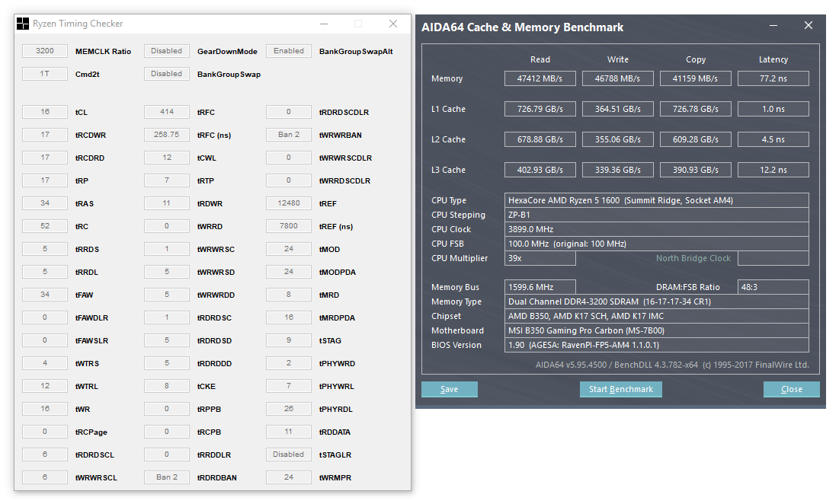Select the Memory Write 46788 MB/s value
This screenshot has height=504, width=839.
617,78
